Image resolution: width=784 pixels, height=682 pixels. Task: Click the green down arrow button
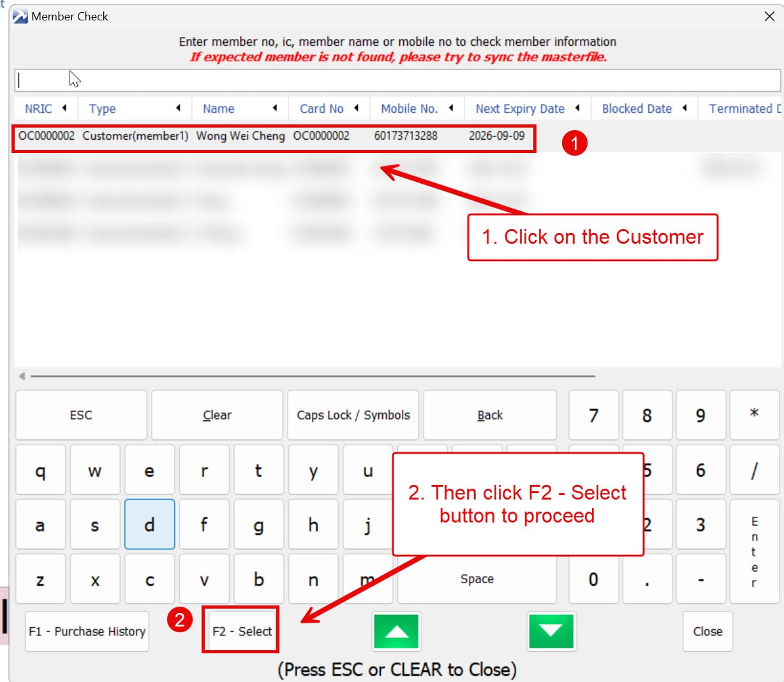[x=551, y=631]
